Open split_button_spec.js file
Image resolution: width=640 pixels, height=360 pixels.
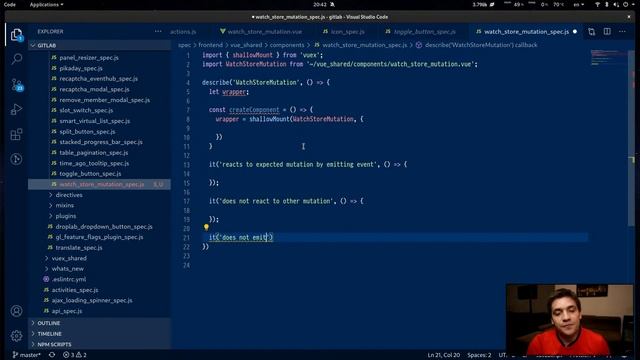tap(87, 131)
